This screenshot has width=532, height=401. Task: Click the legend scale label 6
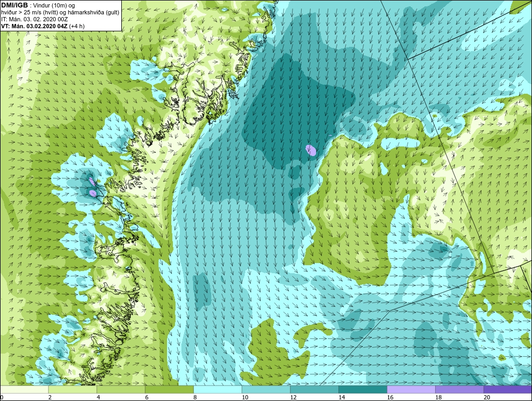click(147, 397)
